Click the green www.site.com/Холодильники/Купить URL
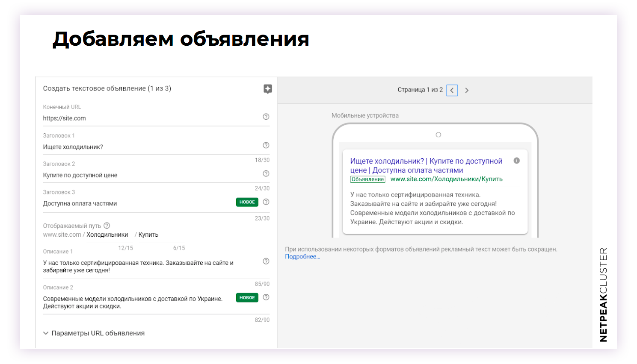Screen dimensions: 637x364 [x=447, y=179]
